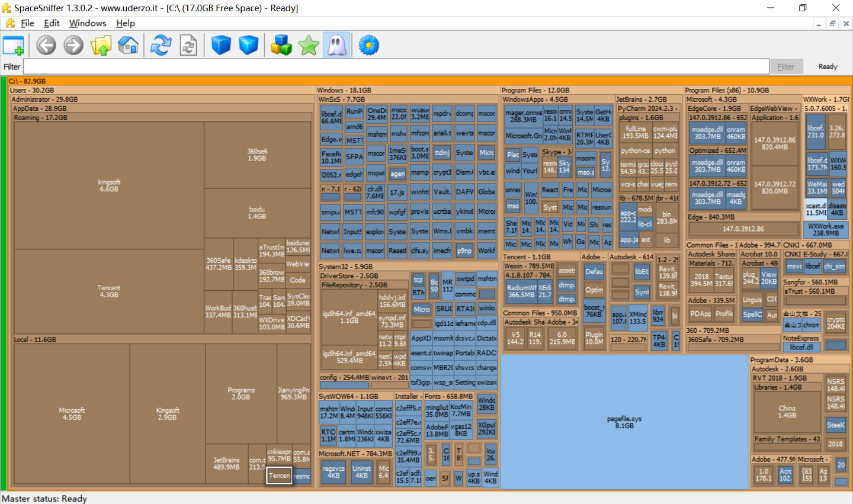Select the Tencent 4.3GB folder block
Viewport: 853px width, 504px height.
(109, 291)
